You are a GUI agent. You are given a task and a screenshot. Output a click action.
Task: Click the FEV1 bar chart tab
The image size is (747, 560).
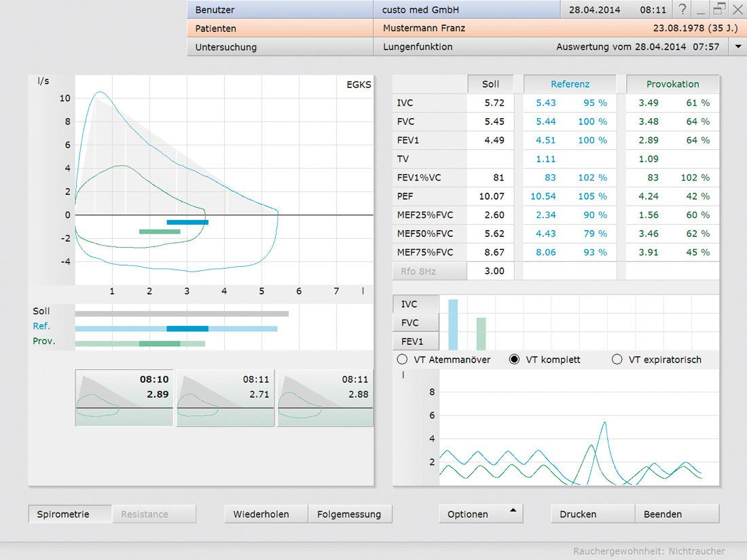pyautogui.click(x=416, y=341)
